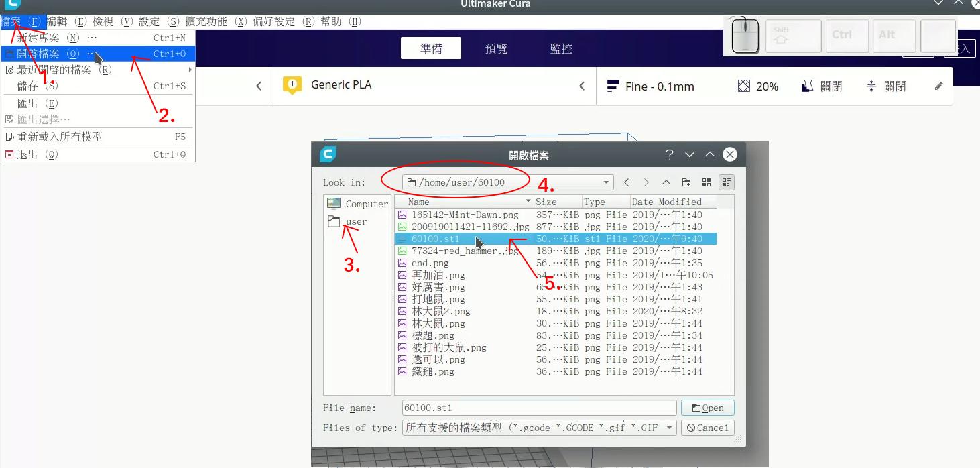Screen dimensions: 980x468
Task: Click the Cura logo in dialog title bar
Action: pyautogui.click(x=328, y=154)
